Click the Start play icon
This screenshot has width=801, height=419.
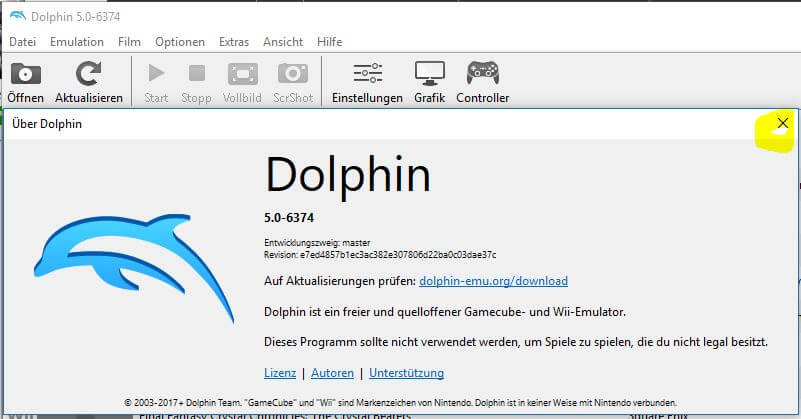[x=156, y=74]
